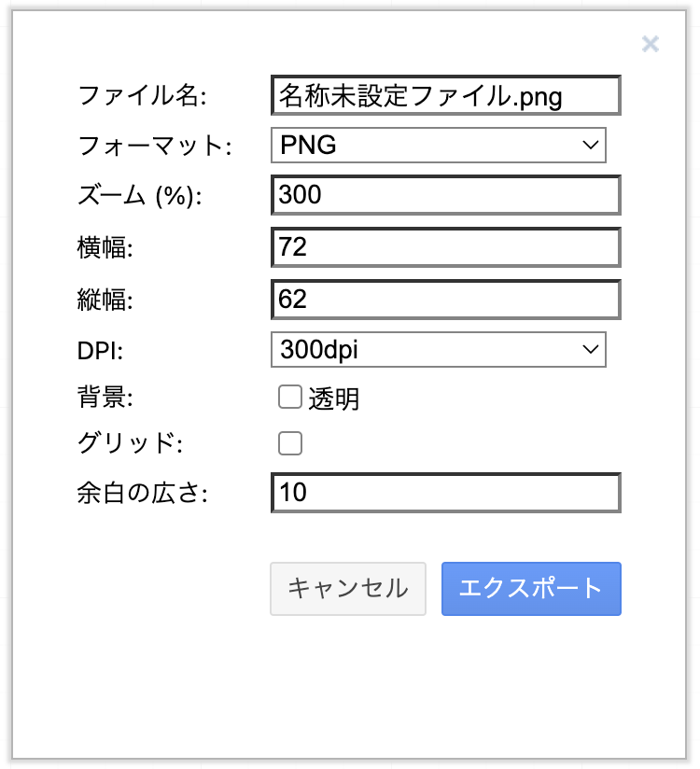This screenshot has width=700, height=769.
Task: Focus the 縦幅 height field showing 62
Action: pos(446,299)
